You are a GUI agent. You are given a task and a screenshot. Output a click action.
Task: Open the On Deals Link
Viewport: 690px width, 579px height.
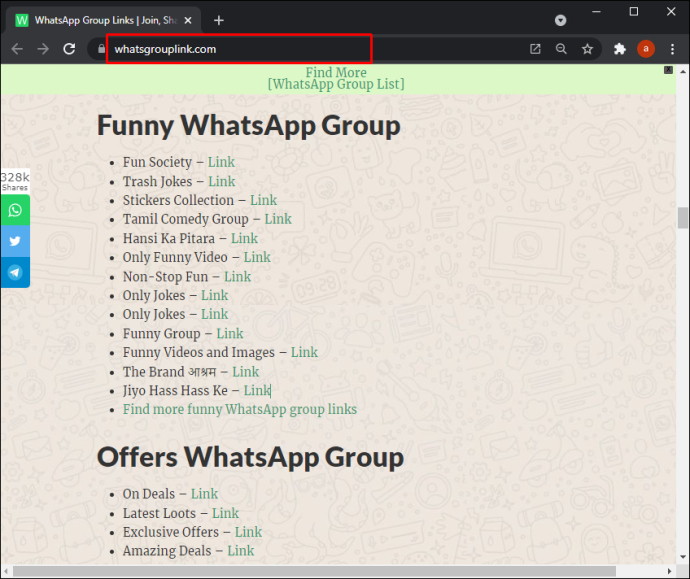point(204,494)
